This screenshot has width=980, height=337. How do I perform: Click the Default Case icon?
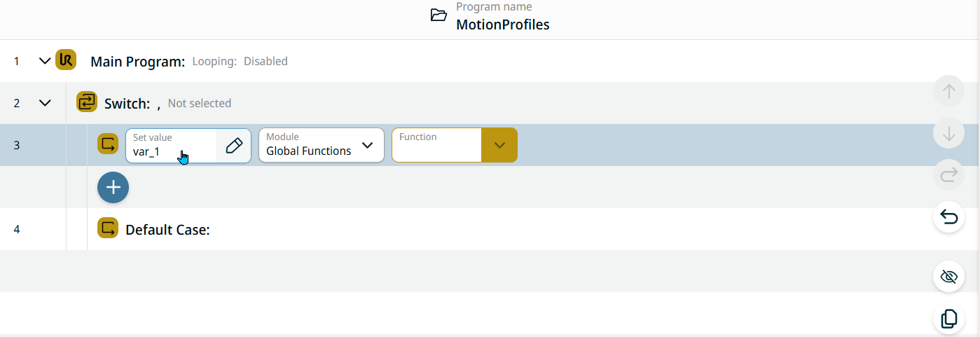tap(108, 228)
